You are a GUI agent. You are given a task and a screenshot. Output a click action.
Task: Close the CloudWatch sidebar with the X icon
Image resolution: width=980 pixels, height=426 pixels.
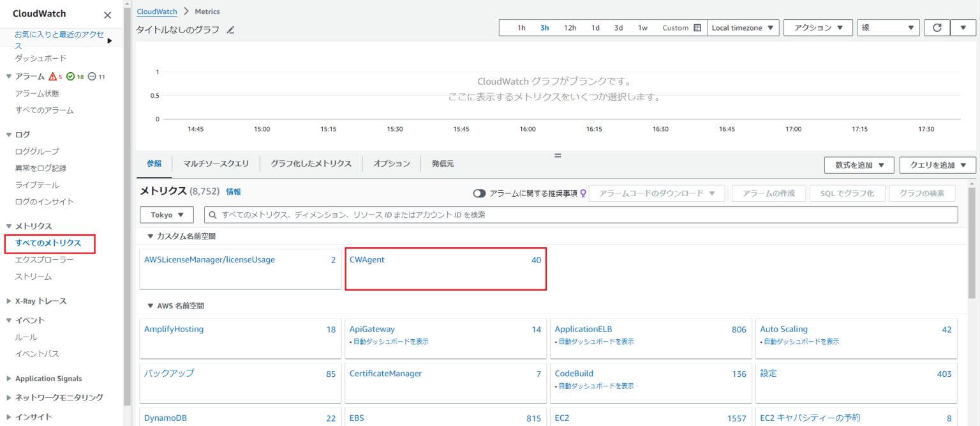[107, 14]
